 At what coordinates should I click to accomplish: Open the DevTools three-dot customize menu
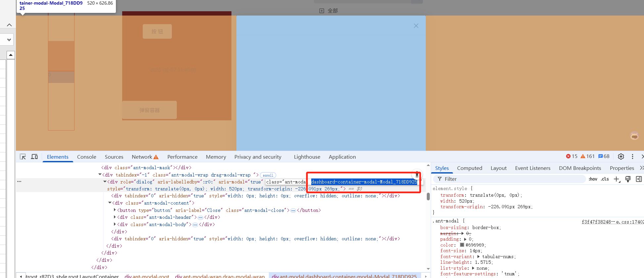click(x=632, y=157)
